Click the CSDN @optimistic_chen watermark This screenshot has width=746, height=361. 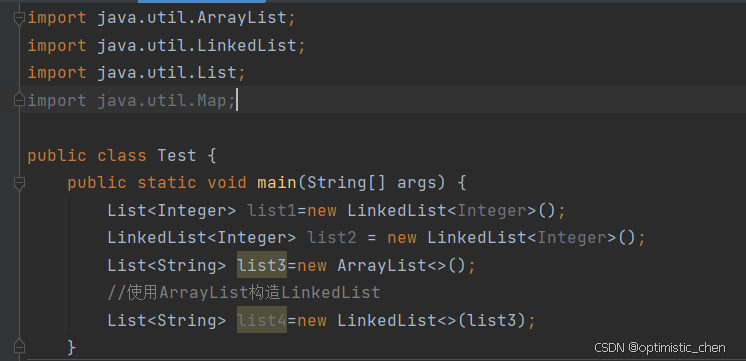(x=660, y=348)
